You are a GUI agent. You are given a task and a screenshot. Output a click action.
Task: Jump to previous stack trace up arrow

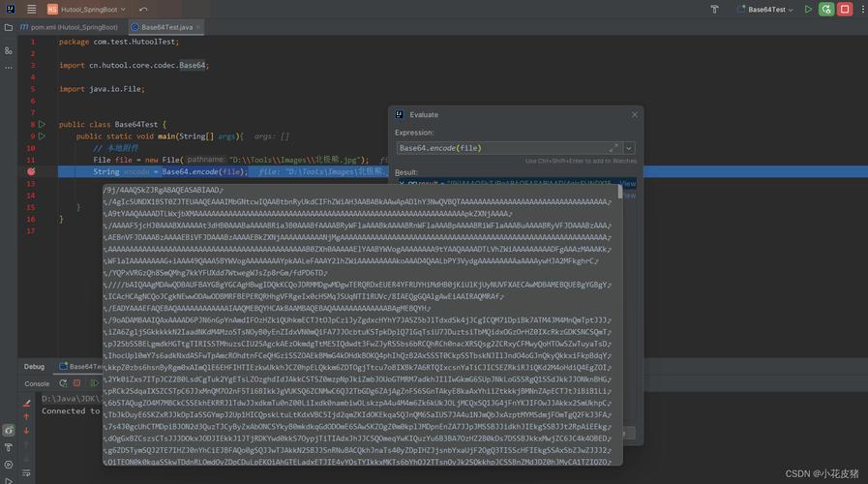click(26, 417)
